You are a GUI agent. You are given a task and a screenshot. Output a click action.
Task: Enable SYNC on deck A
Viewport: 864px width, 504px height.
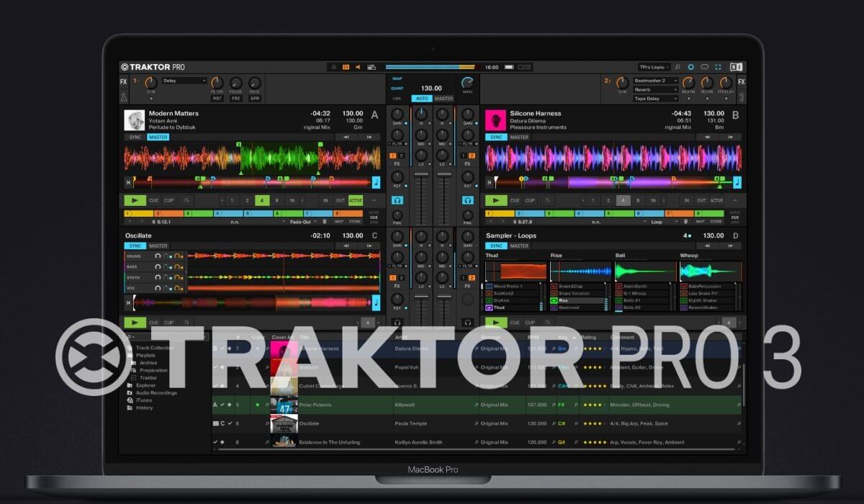point(136,137)
